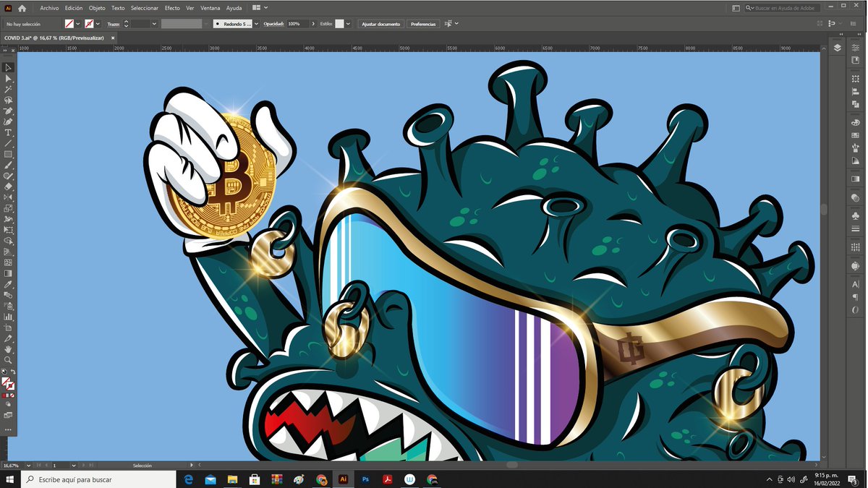Open the Pathfinder panel icon
The image size is (868, 488).
(x=856, y=103)
